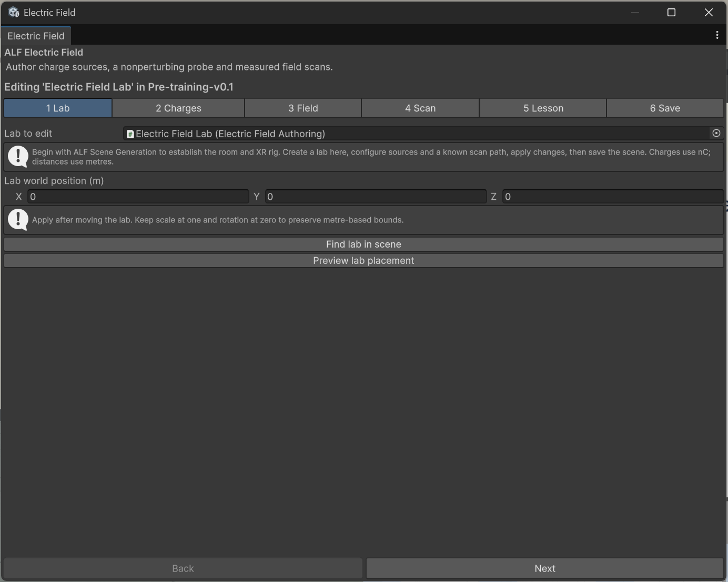728x582 pixels.
Task: Focus the X position input field
Action: coord(138,197)
